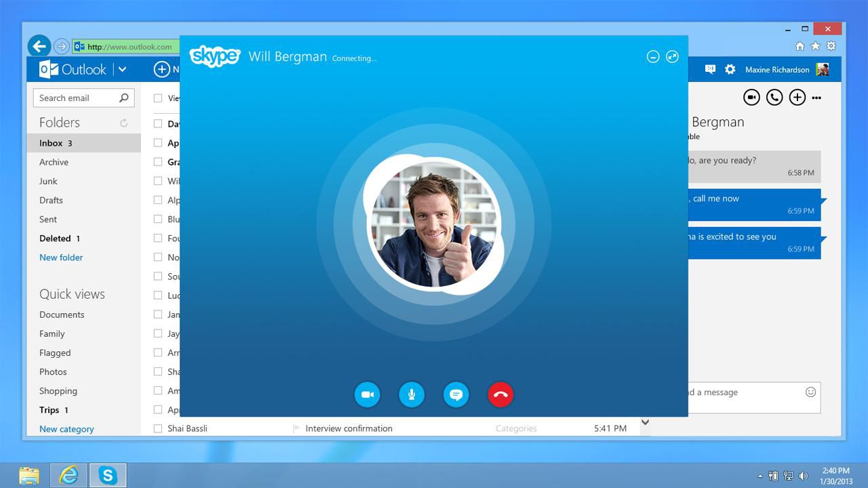This screenshot has width=868, height=488.
Task: Toggle the video camera in Skype call
Action: click(368, 394)
